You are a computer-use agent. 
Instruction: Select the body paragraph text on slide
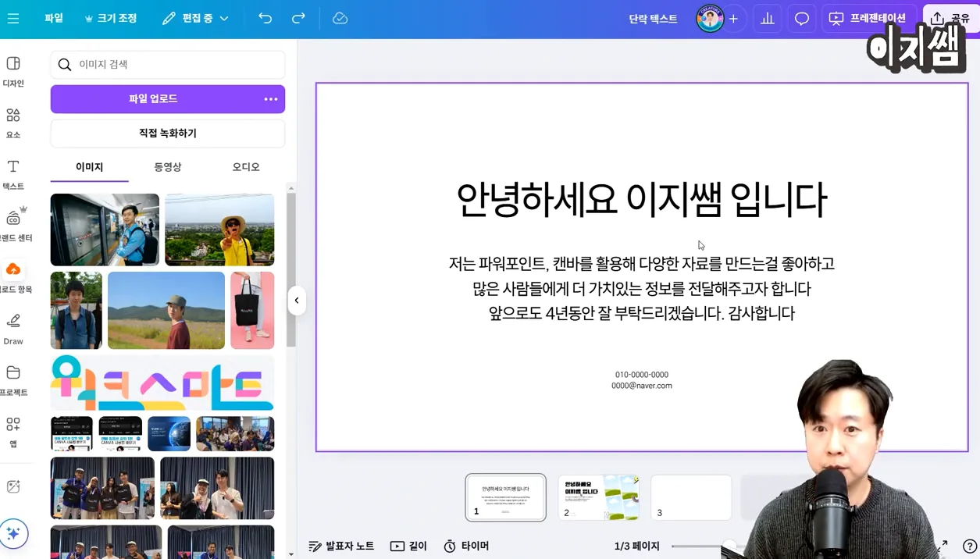(641, 289)
